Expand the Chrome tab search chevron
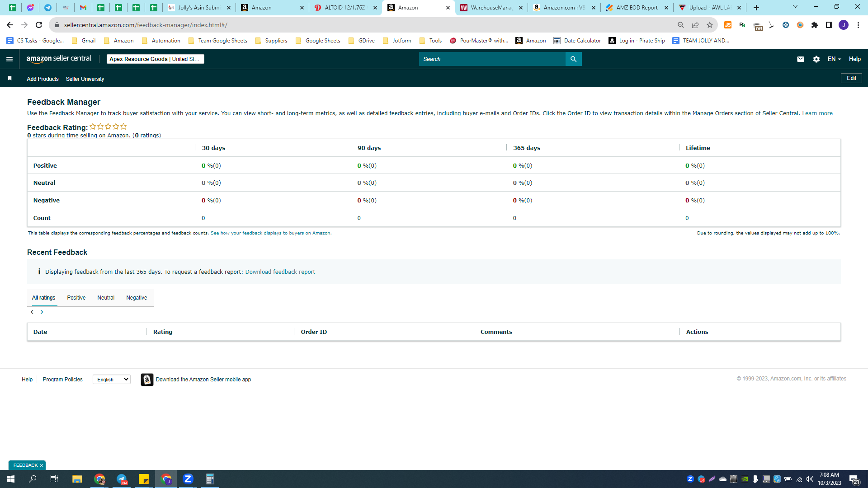This screenshot has width=868, height=488. coord(795,7)
